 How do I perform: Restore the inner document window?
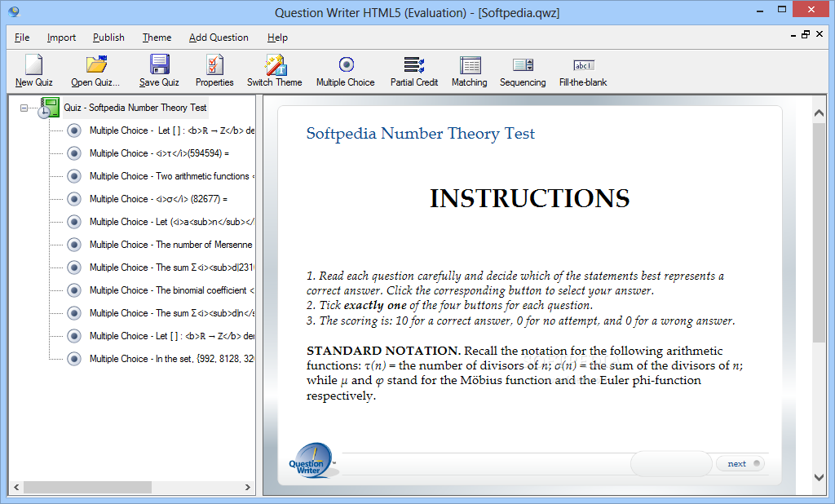click(806, 34)
